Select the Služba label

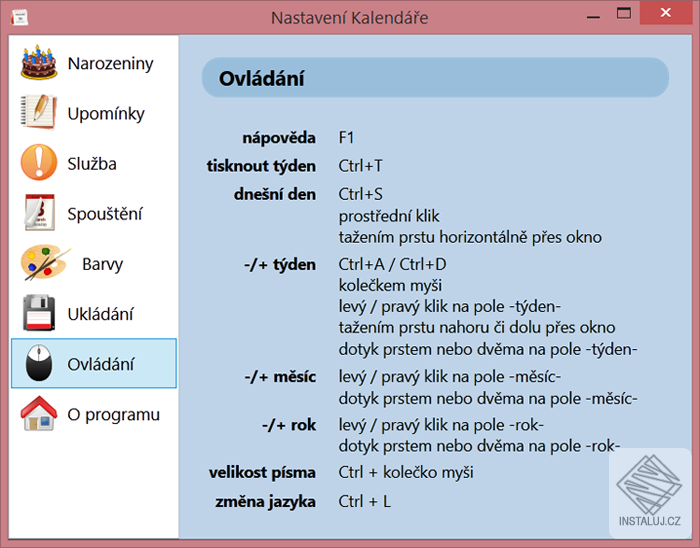click(x=92, y=164)
